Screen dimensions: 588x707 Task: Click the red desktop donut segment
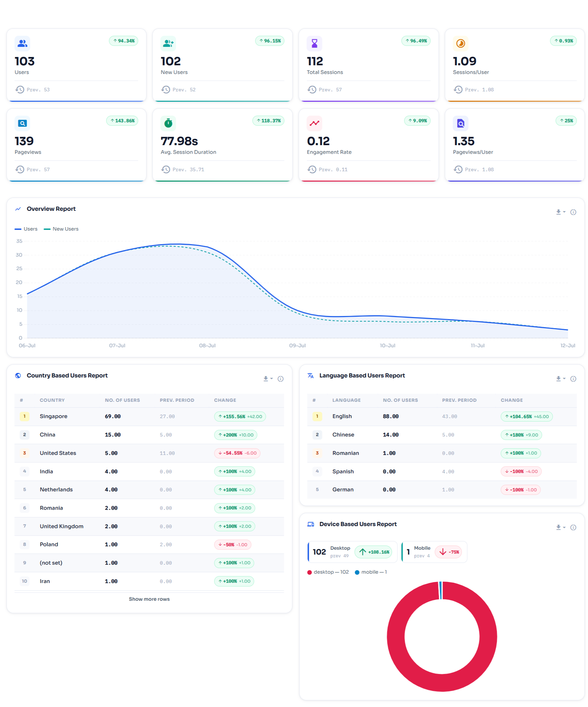pyautogui.click(x=442, y=683)
